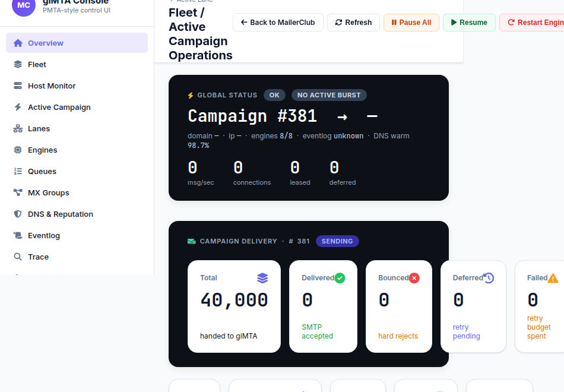Screen dimensions: 564x392
Task: Click the SENDING status badge
Action: pyautogui.click(x=337, y=241)
